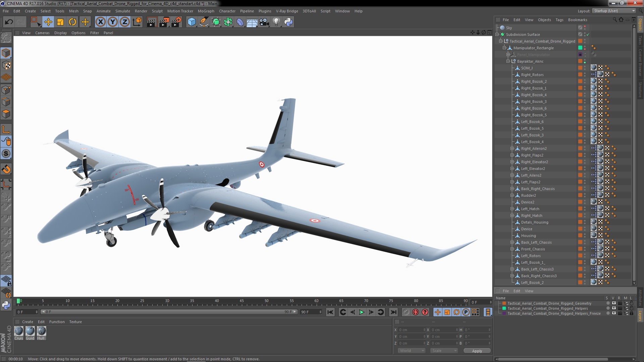Toggle lock on Helpers_Freeze layer
This screenshot has width=644, height=362.
click(x=632, y=313)
